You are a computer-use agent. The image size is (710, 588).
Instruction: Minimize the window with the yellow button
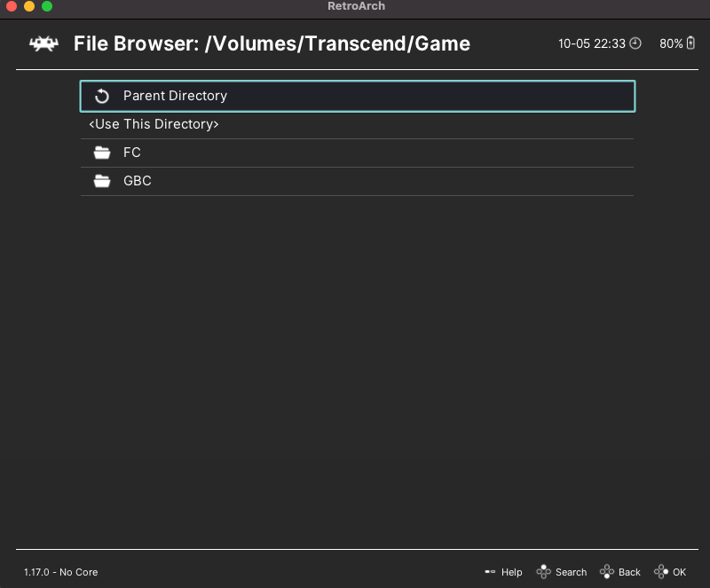[x=29, y=6]
